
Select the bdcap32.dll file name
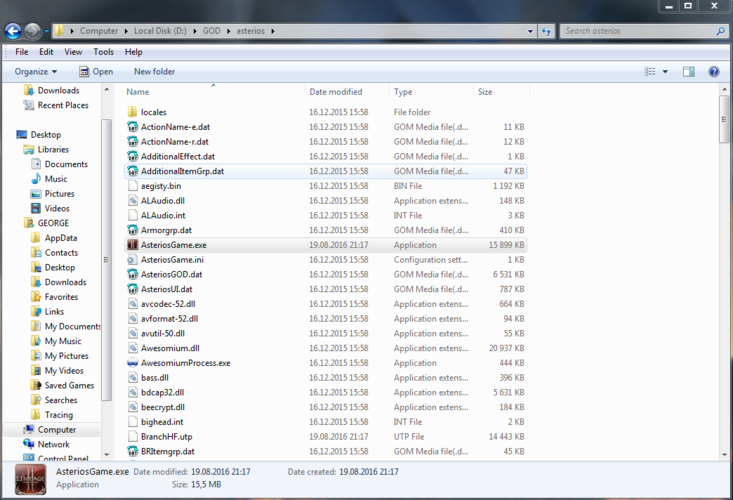(x=162, y=393)
